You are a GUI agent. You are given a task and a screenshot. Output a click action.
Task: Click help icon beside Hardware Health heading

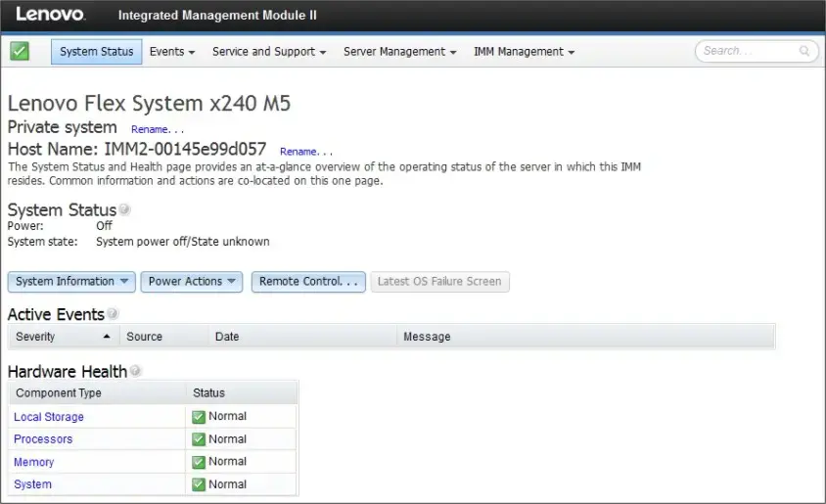[136, 371]
